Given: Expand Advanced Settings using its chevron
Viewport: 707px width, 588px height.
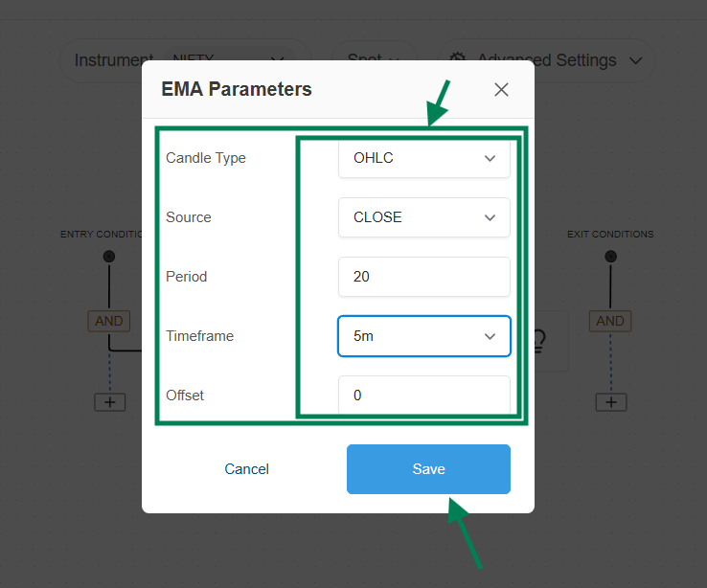Looking at the screenshot, I should pyautogui.click(x=636, y=60).
